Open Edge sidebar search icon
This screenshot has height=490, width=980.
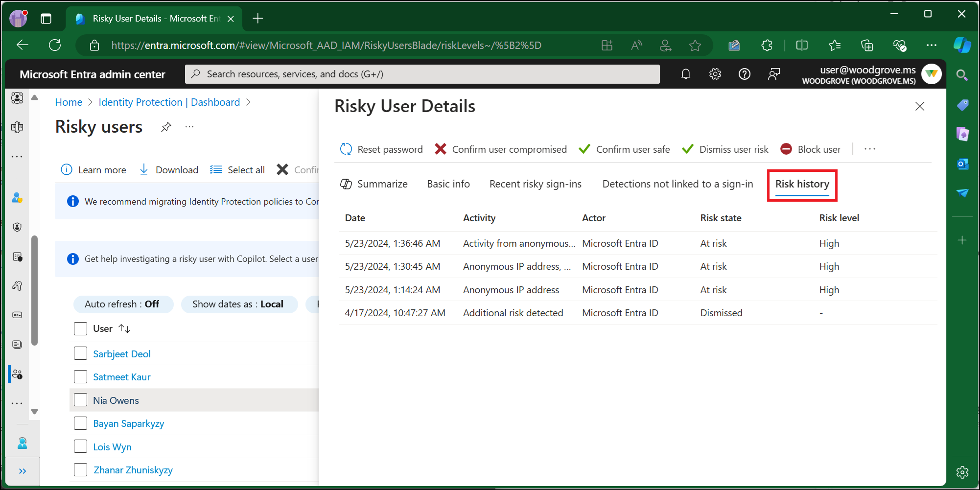pyautogui.click(x=962, y=75)
